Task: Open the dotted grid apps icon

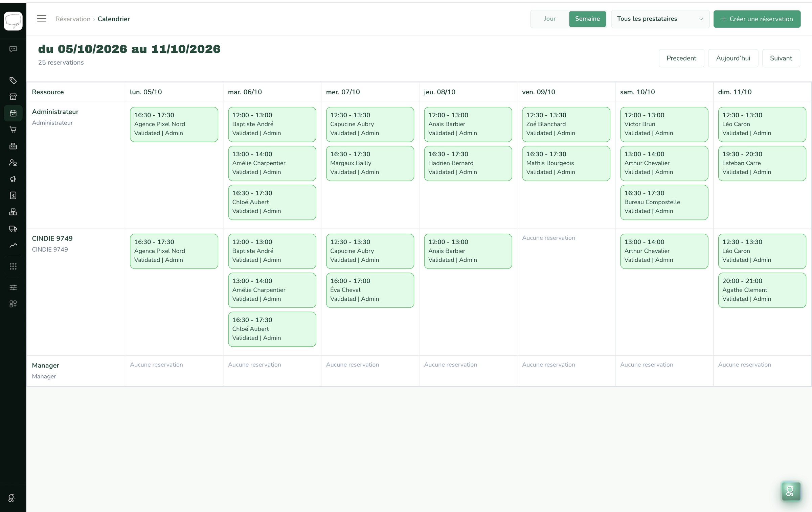Action: 13,266
